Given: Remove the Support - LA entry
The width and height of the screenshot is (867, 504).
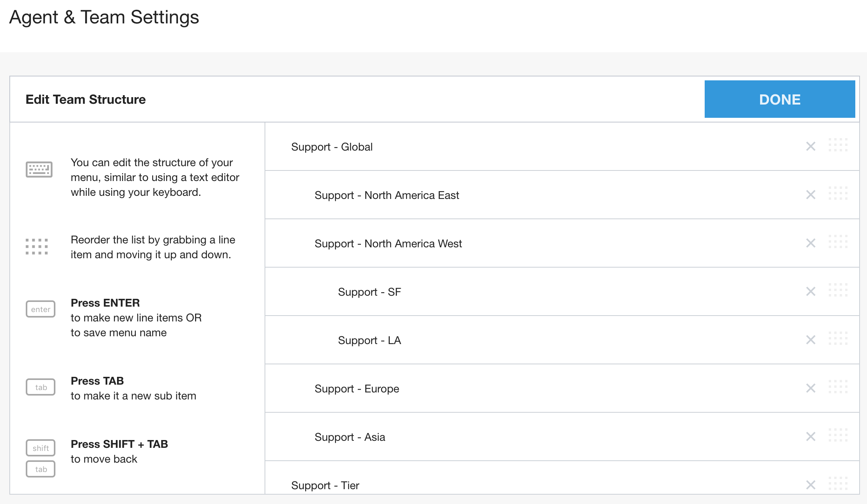Looking at the screenshot, I should tap(810, 340).
